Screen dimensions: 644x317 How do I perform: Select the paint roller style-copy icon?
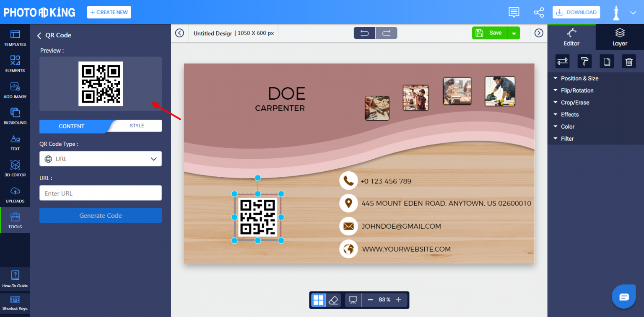point(584,61)
